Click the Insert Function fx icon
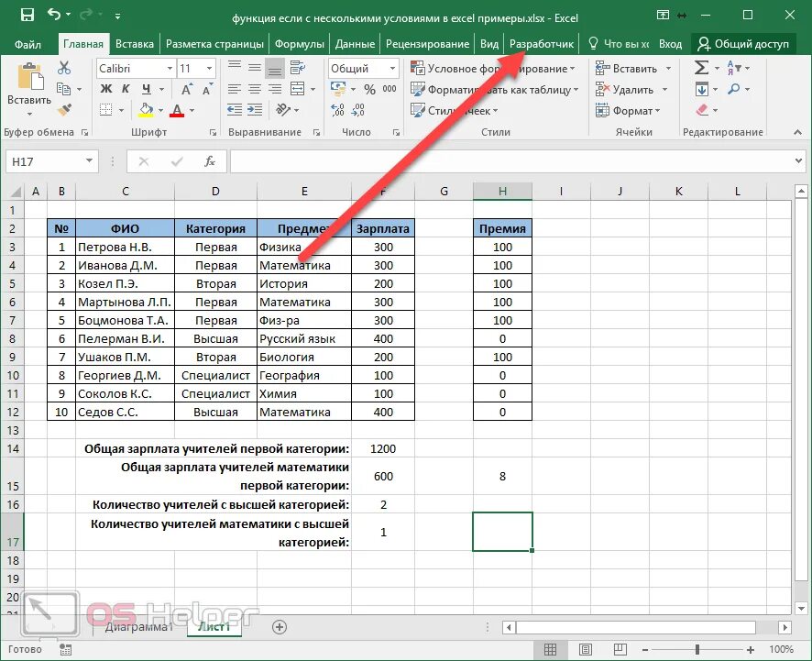 pyautogui.click(x=209, y=161)
